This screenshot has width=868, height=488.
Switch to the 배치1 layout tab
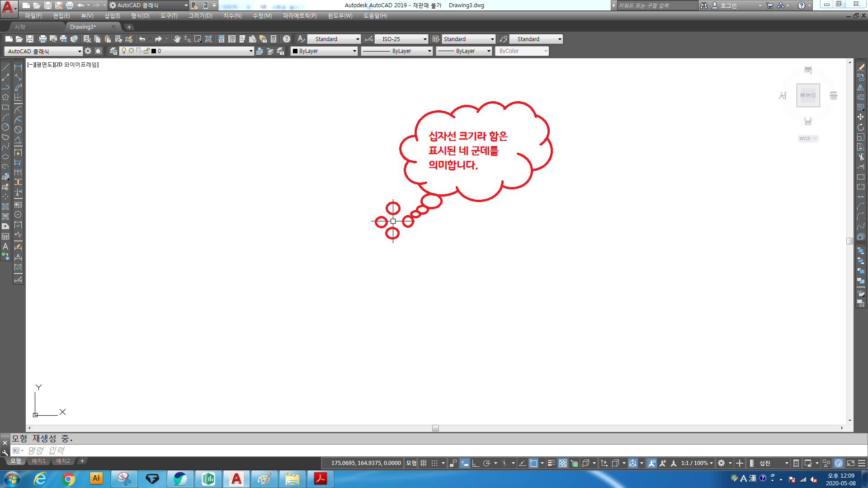point(38,461)
